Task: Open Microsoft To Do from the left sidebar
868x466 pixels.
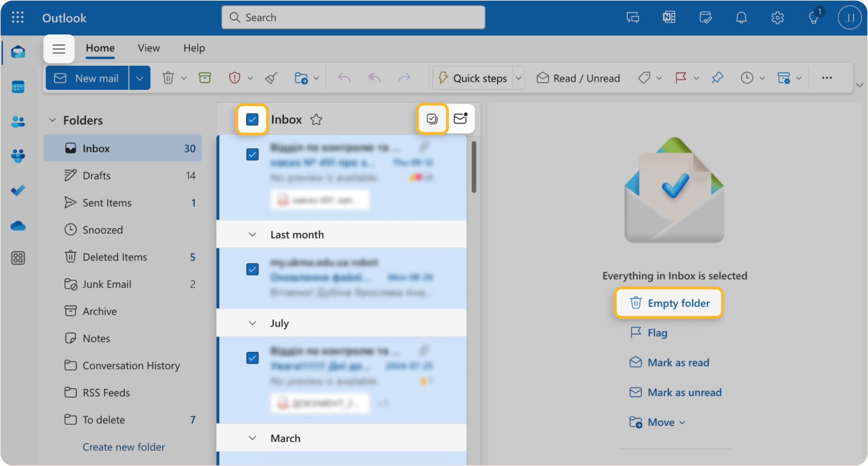Action: click(x=18, y=190)
